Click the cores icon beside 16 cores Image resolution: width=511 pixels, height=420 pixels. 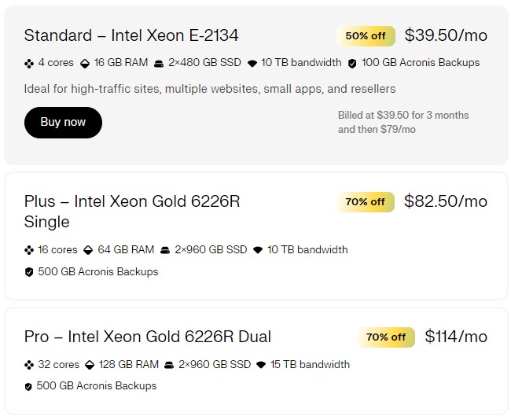pos(29,250)
